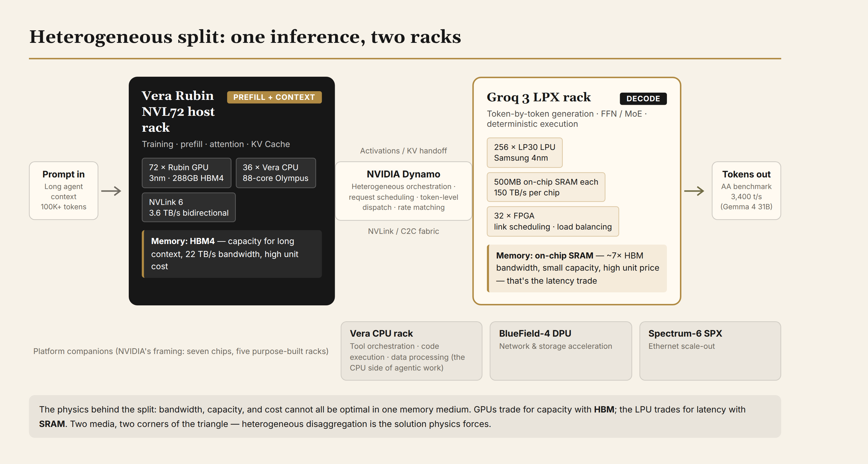Click the 'Memory: on-chip SRAM' note
This screenshot has height=464, width=868.
pyautogui.click(x=577, y=268)
